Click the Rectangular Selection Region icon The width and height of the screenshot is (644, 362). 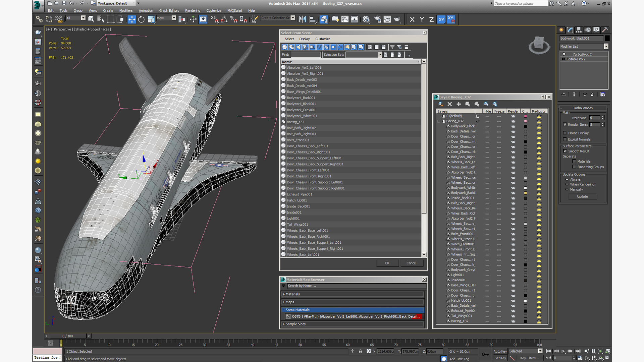(x=110, y=19)
